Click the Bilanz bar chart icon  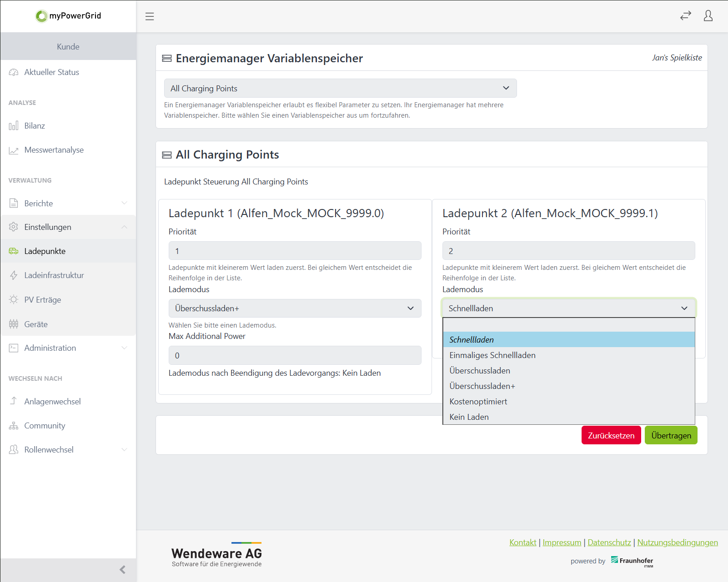(14, 126)
